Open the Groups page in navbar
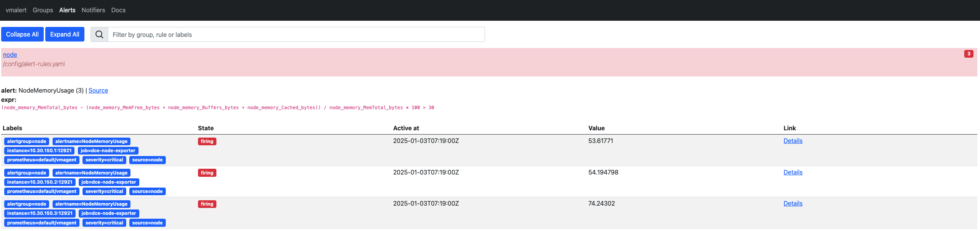The image size is (980, 231). (x=43, y=10)
